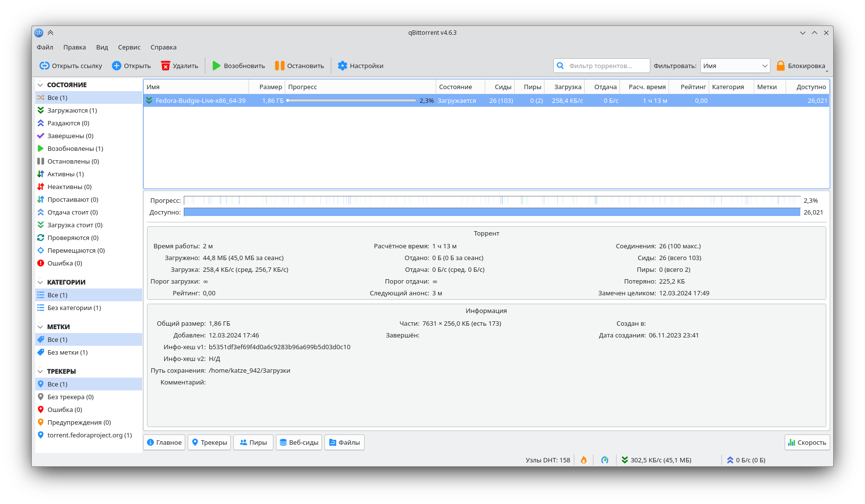Click the Open link (Открыть ссылку) icon
Image resolution: width=865 pixels, height=504 pixels.
pos(45,65)
